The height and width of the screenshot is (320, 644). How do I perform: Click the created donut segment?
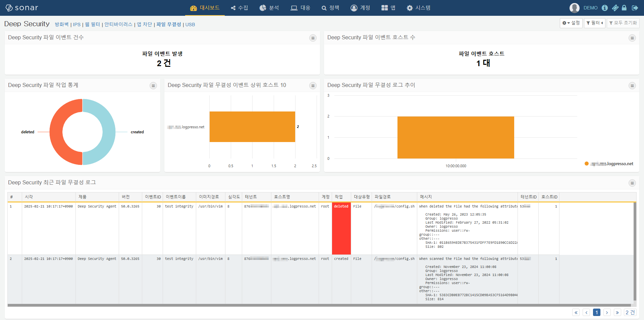(109, 132)
